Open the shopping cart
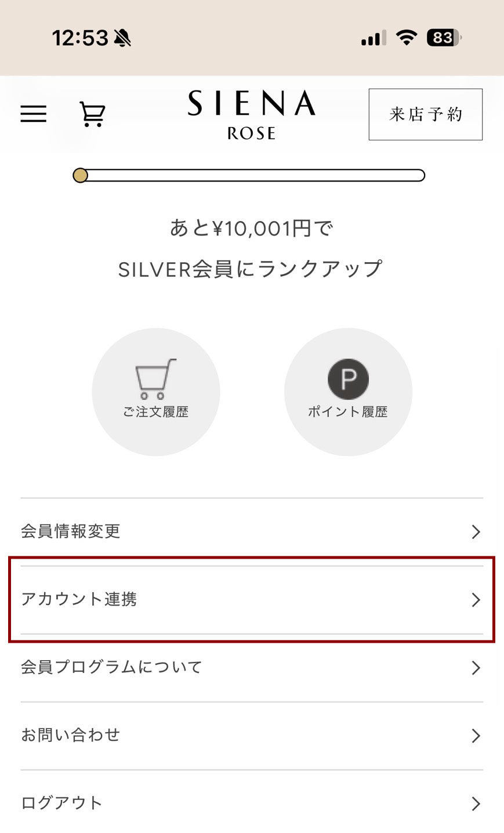Screen dimensions: 504x833 [93, 114]
